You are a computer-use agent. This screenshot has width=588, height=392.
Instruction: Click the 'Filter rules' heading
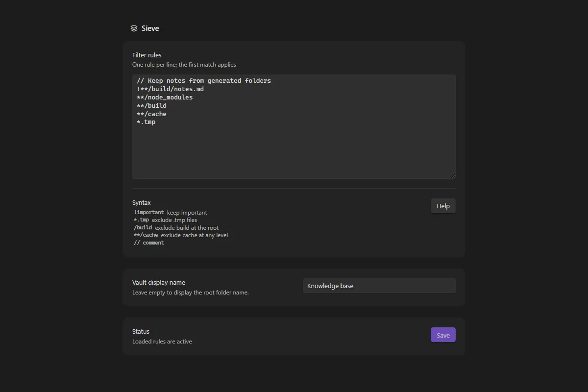pyautogui.click(x=147, y=55)
